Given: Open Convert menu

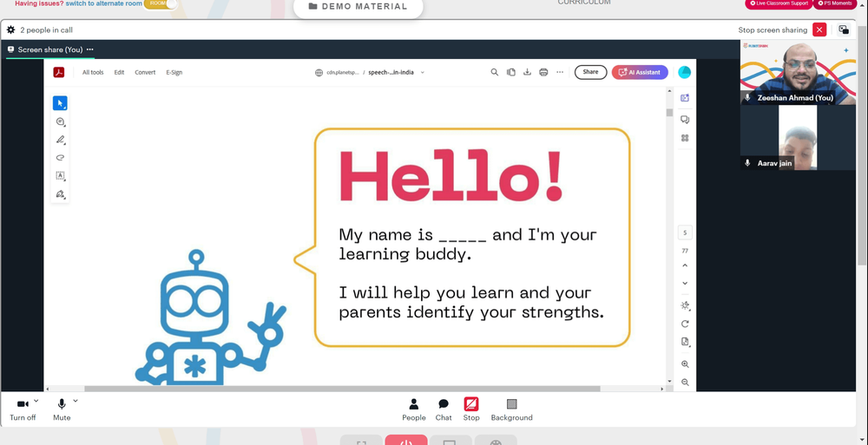Looking at the screenshot, I should pyautogui.click(x=145, y=73).
